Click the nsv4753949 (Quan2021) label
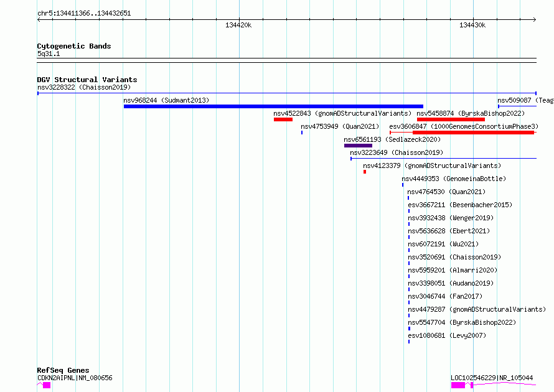Screen dimensions: 554x392 (x=340, y=126)
